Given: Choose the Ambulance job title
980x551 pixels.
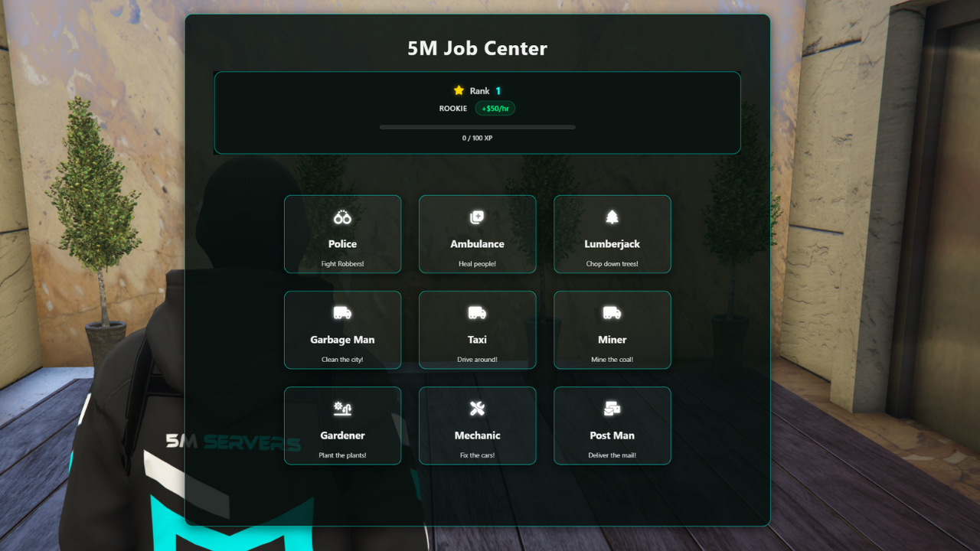Looking at the screenshot, I should [477, 244].
